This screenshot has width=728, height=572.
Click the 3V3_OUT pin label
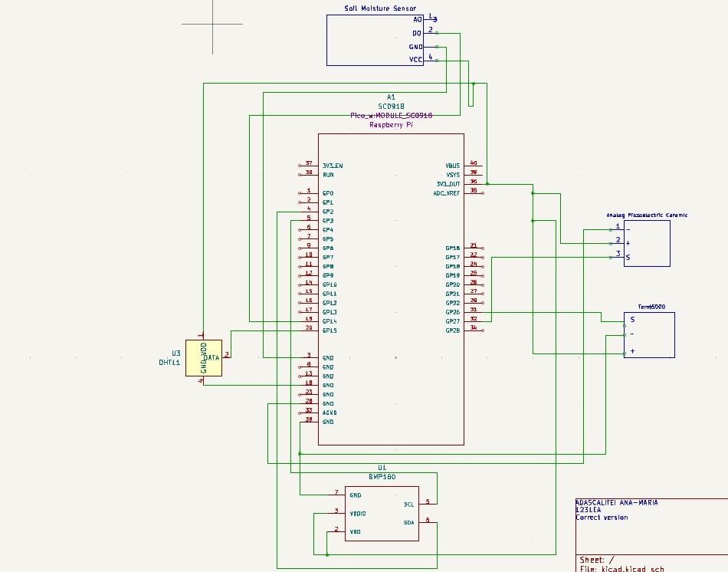(x=448, y=184)
